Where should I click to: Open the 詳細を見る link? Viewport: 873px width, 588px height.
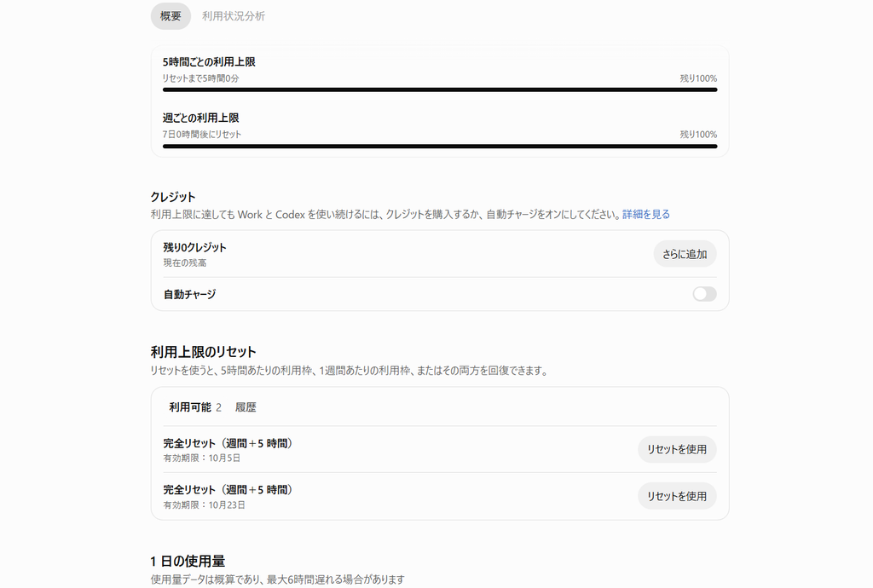(646, 214)
